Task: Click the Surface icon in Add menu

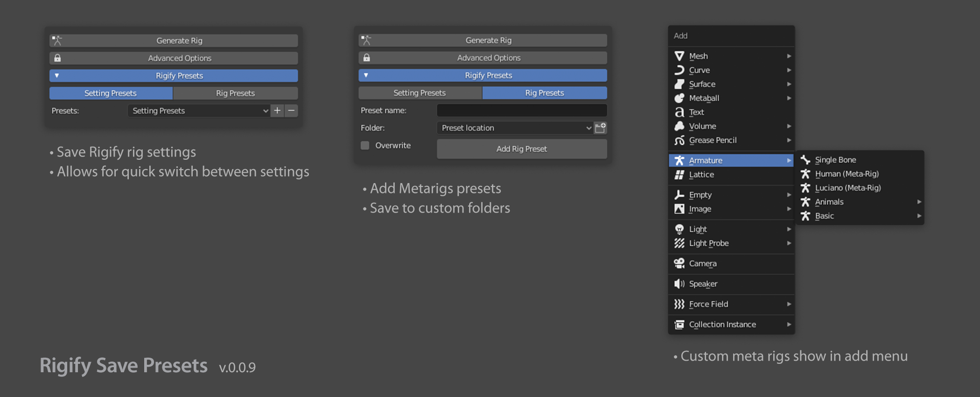Action: click(679, 84)
